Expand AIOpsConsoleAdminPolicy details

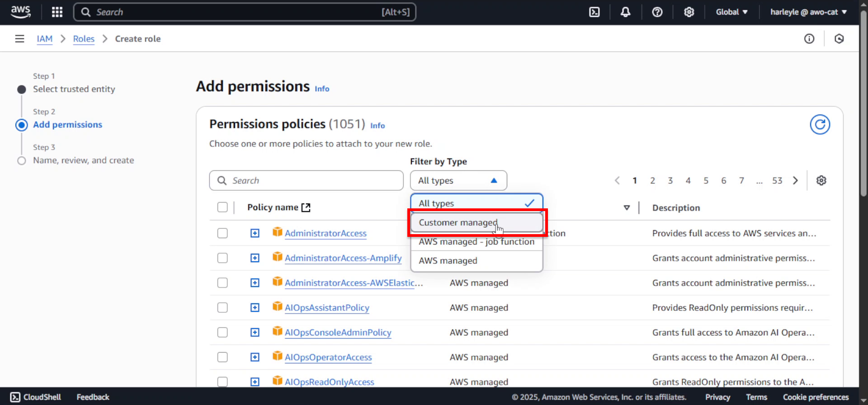255,333
